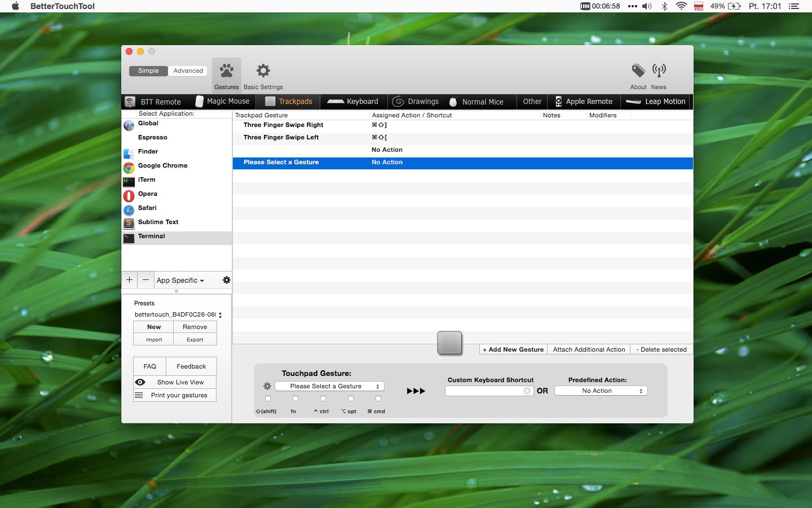Open App Specific dropdown
The image size is (812, 508).
(x=180, y=281)
